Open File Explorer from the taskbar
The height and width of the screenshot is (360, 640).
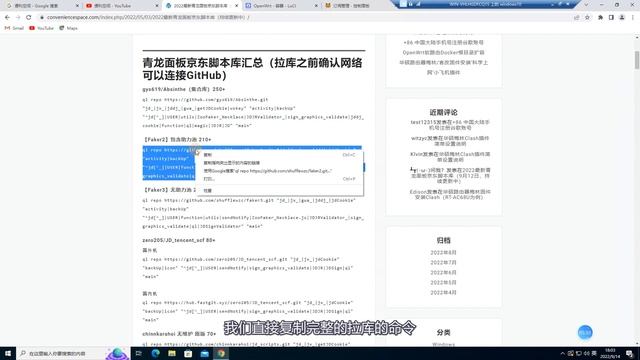172,353
